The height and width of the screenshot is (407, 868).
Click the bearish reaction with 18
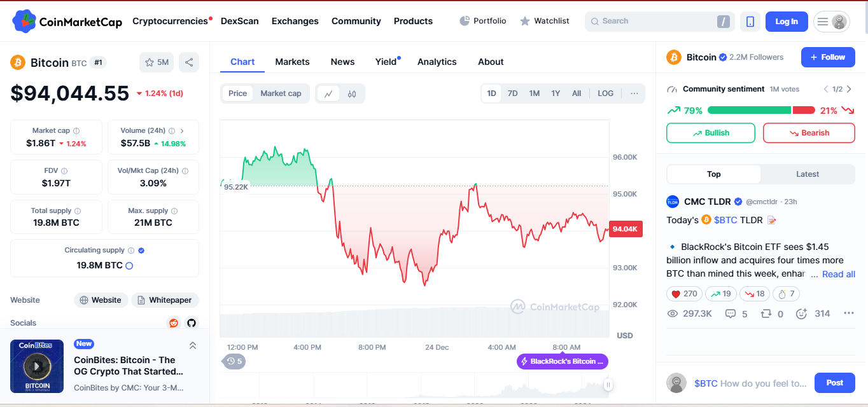pyautogui.click(x=755, y=294)
